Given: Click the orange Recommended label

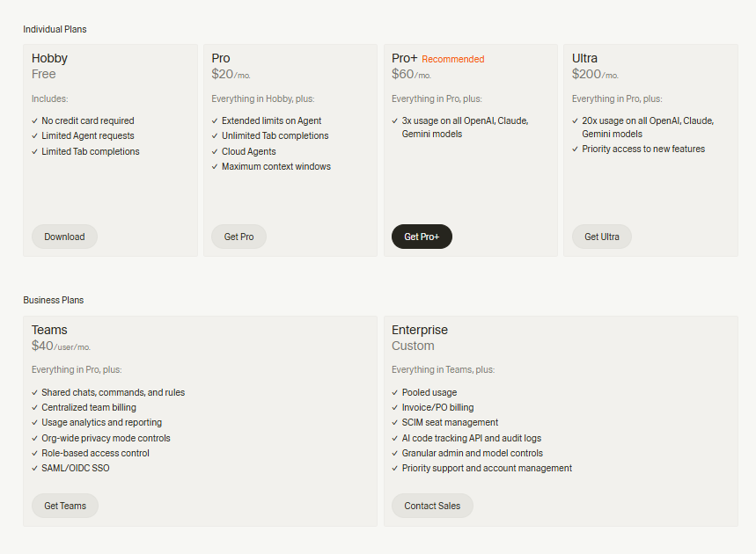Looking at the screenshot, I should (x=453, y=60).
